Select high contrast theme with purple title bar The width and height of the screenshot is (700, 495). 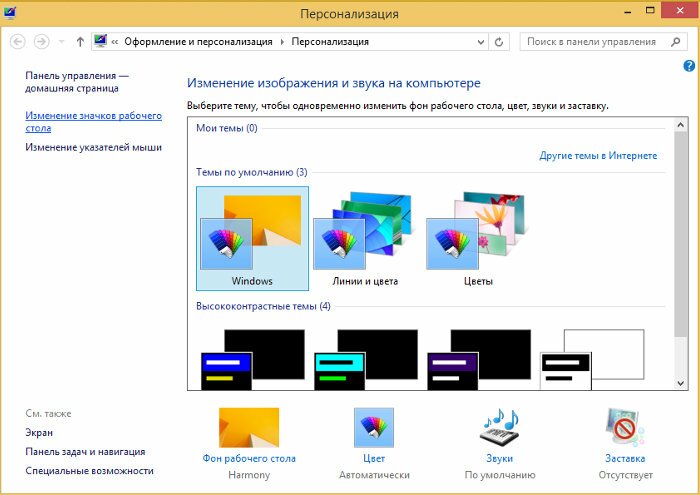point(479,359)
